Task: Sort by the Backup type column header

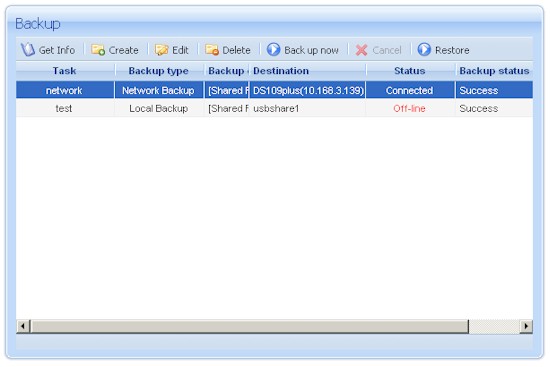Action: tap(159, 71)
